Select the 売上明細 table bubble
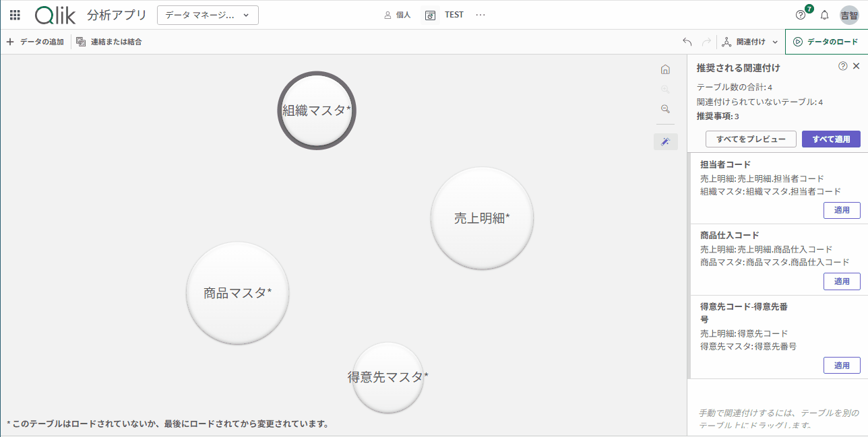Image resolution: width=868 pixels, height=437 pixels. pos(482,218)
